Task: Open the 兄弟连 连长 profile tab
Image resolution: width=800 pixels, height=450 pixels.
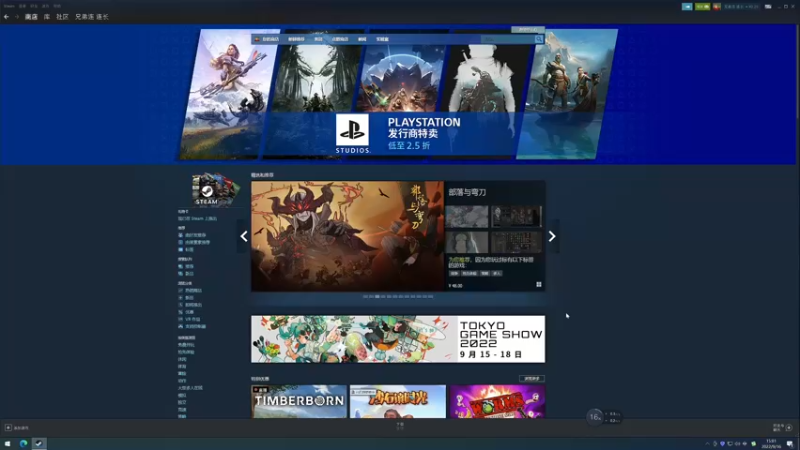Action: (x=92, y=17)
